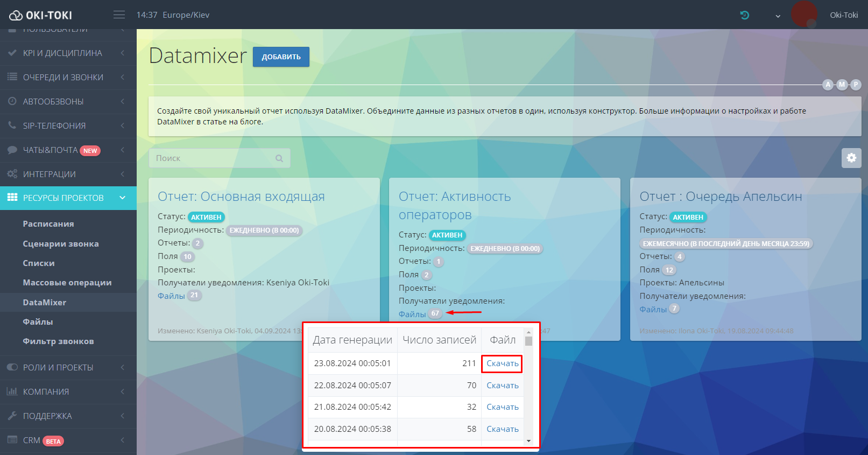The width and height of the screenshot is (868, 455).
Task: Open the user avatar profile
Action: click(803, 14)
